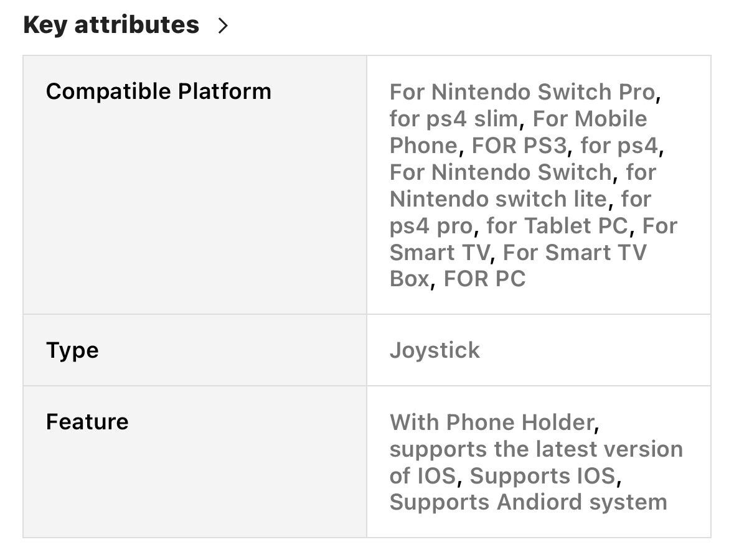Expand Key attributes via the chevron arrow

pyautogui.click(x=223, y=26)
